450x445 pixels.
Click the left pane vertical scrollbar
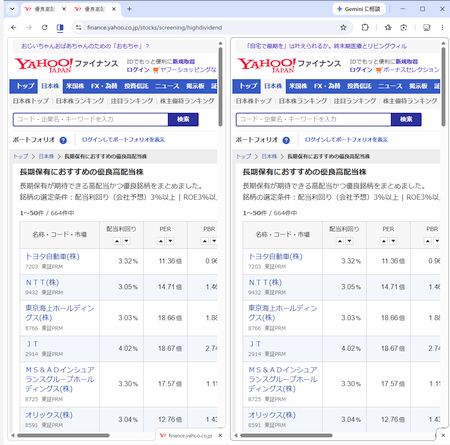220,87
